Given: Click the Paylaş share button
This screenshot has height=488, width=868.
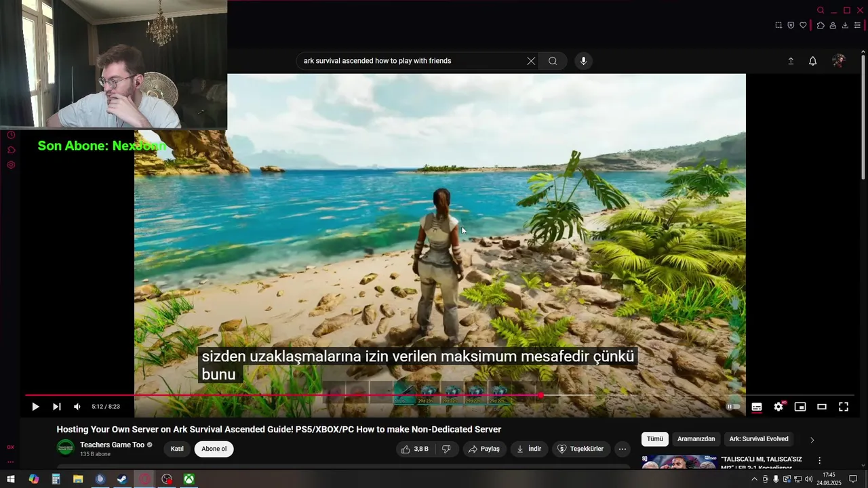Looking at the screenshot, I should coord(484,449).
